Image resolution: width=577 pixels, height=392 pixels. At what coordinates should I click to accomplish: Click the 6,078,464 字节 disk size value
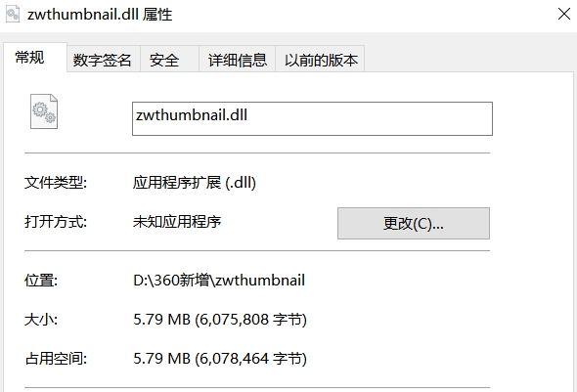(250, 358)
